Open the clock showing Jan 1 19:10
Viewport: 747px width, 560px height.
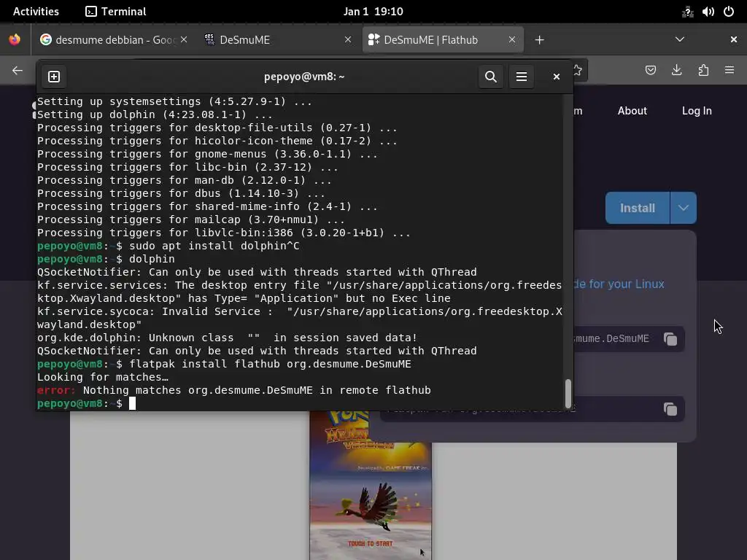pos(373,12)
